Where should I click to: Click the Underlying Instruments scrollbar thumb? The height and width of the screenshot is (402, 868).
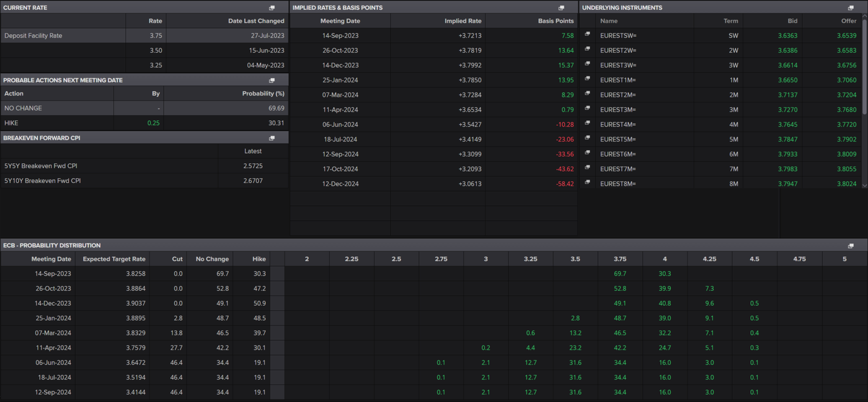865,68
